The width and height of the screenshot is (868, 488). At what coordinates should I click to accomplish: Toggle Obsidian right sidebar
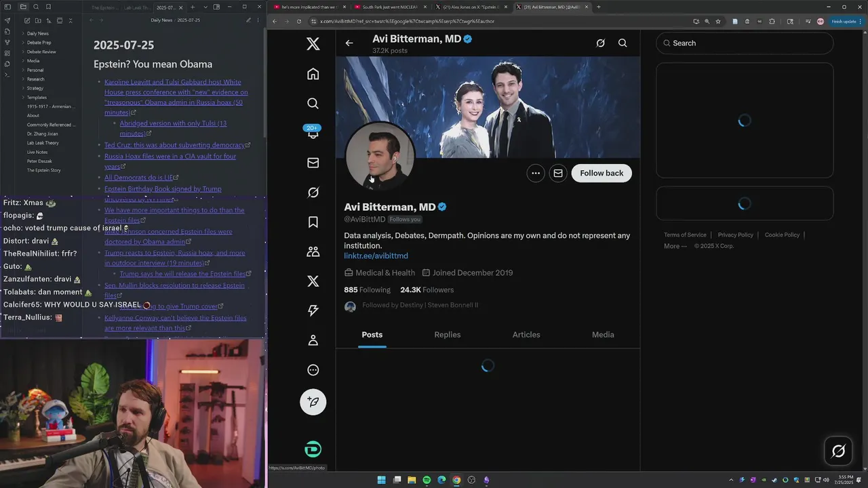click(216, 7)
